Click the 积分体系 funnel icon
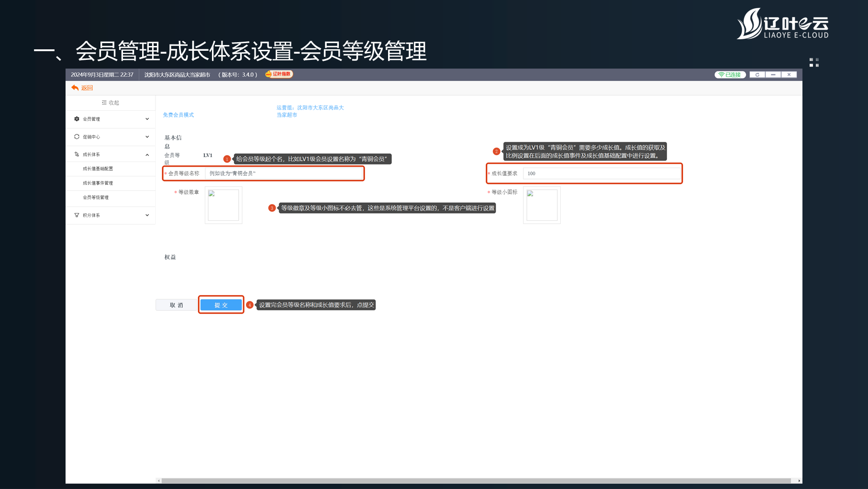 coord(77,215)
